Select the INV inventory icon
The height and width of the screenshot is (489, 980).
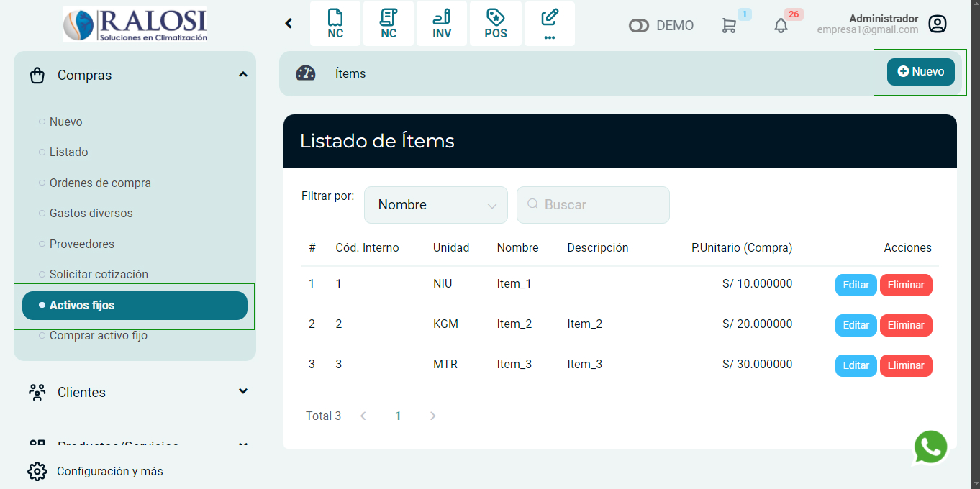[442, 23]
